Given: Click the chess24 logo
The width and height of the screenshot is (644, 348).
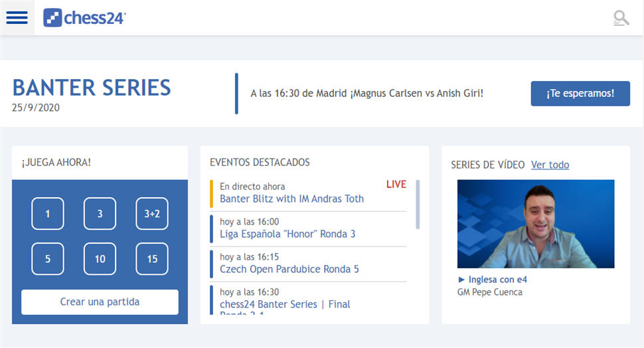Looking at the screenshot, I should (84, 18).
